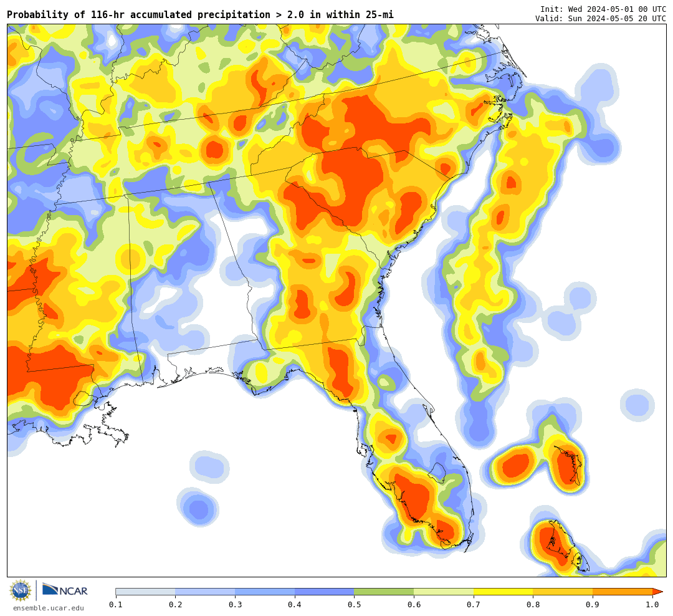The image size is (673, 616).
Task: Click the 0.5 colorbar tick label
Action: (354, 605)
